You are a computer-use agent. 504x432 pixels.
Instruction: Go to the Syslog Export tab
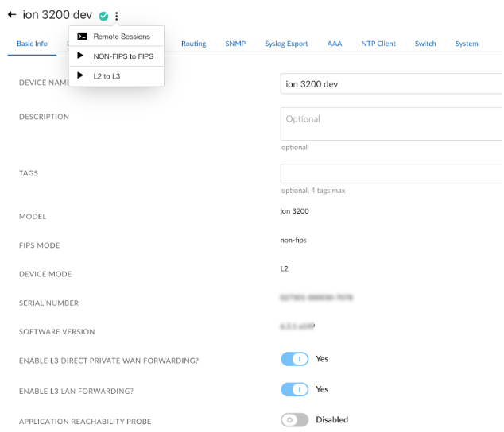pos(286,44)
